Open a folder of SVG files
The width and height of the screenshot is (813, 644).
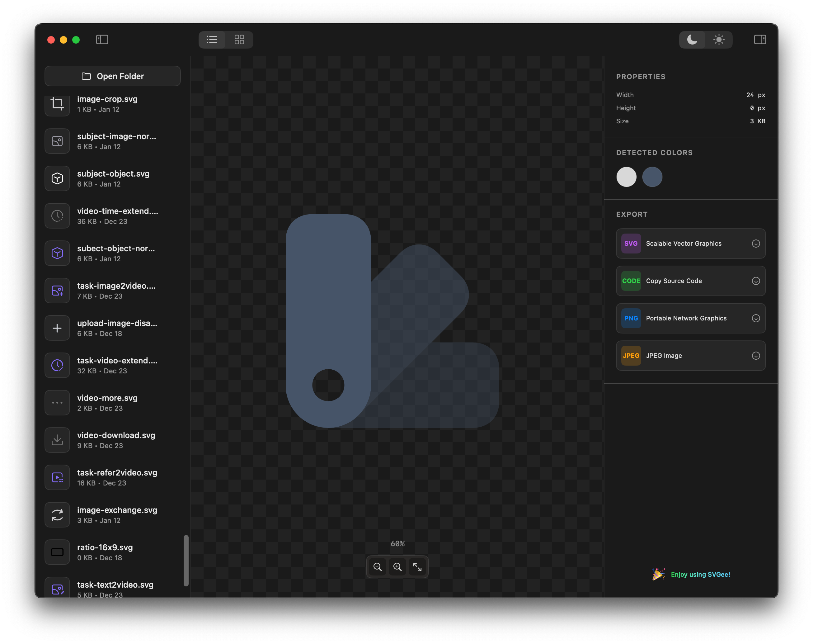click(x=112, y=76)
